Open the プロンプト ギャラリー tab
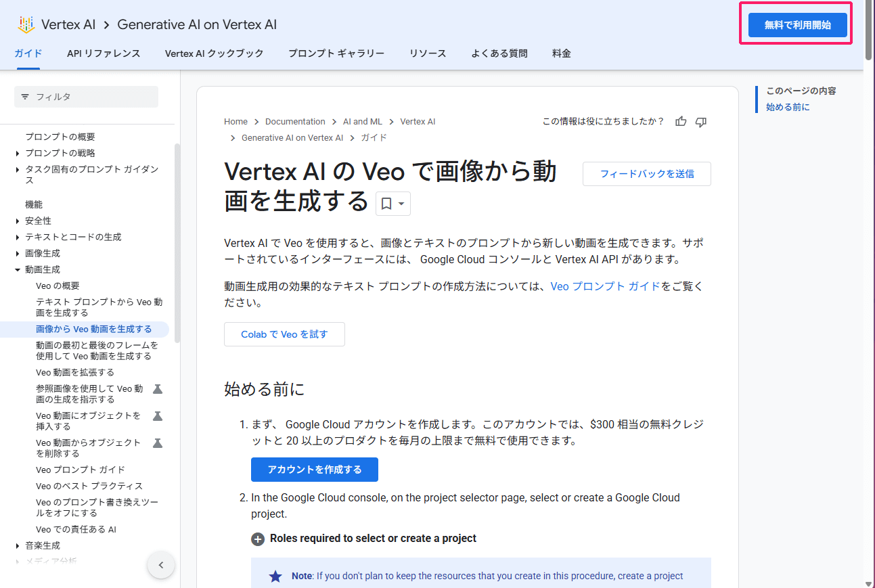 coord(336,53)
